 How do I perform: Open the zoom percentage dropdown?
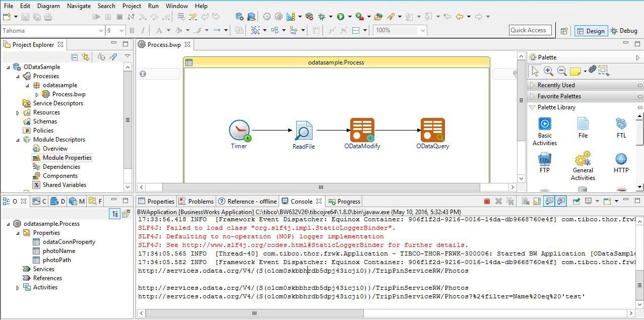[422, 30]
